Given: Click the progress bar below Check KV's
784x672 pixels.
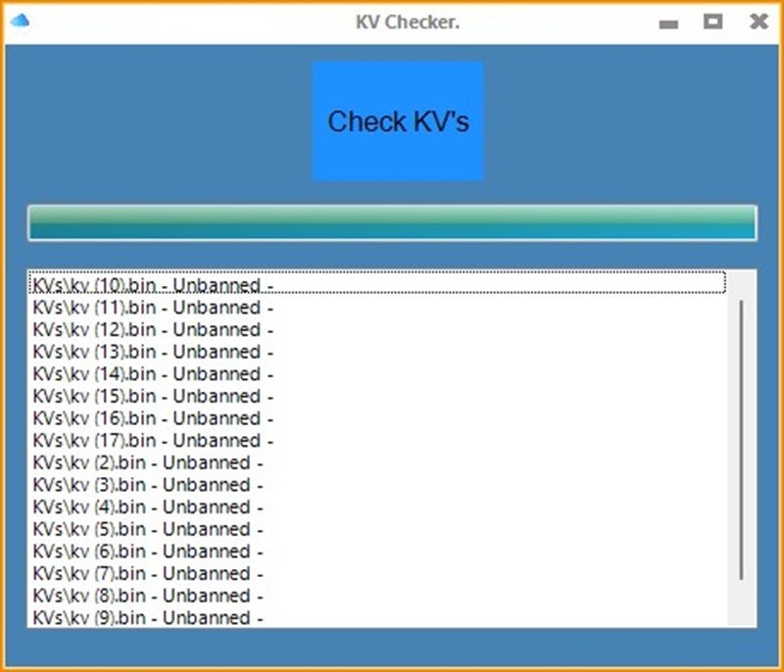Looking at the screenshot, I should tap(392, 222).
